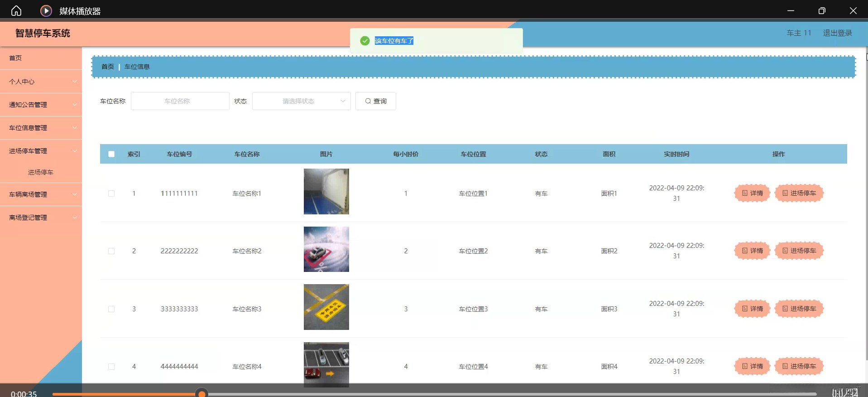Open the parking image thumbnail for 车位名称2
Image resolution: width=868 pixels, height=397 pixels.
pos(326,249)
